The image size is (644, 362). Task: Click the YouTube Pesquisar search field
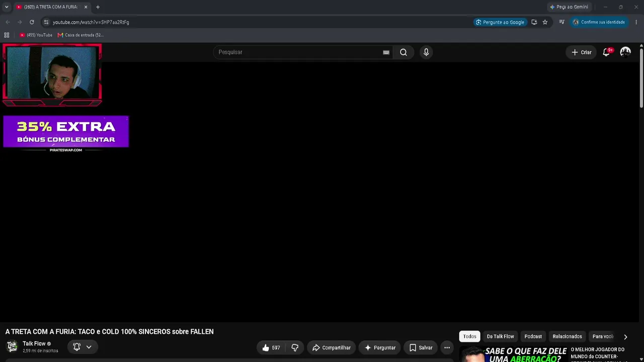[x=299, y=52]
